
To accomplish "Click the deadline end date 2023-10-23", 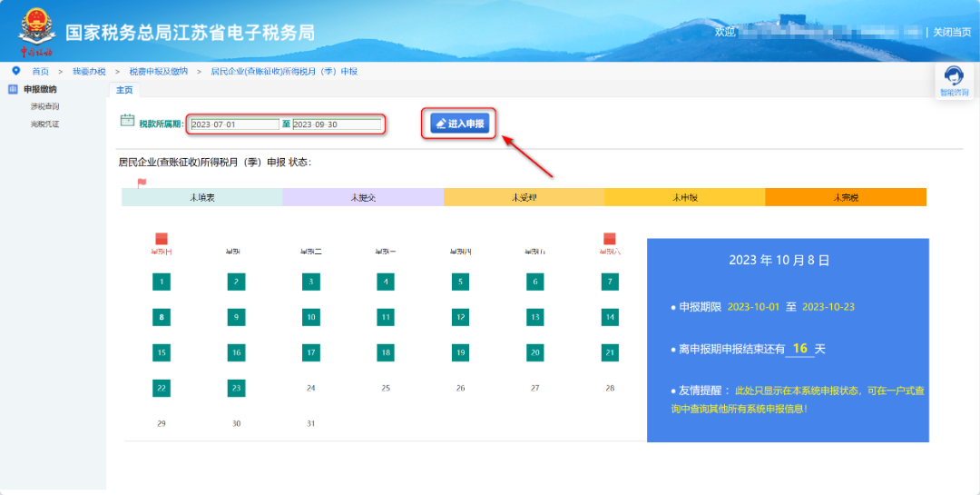I will 828,307.
